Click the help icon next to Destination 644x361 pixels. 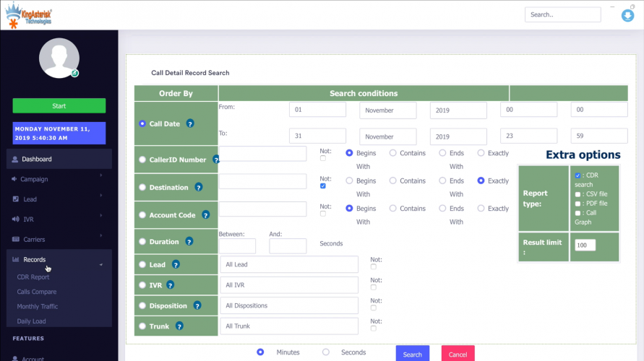pos(199,188)
